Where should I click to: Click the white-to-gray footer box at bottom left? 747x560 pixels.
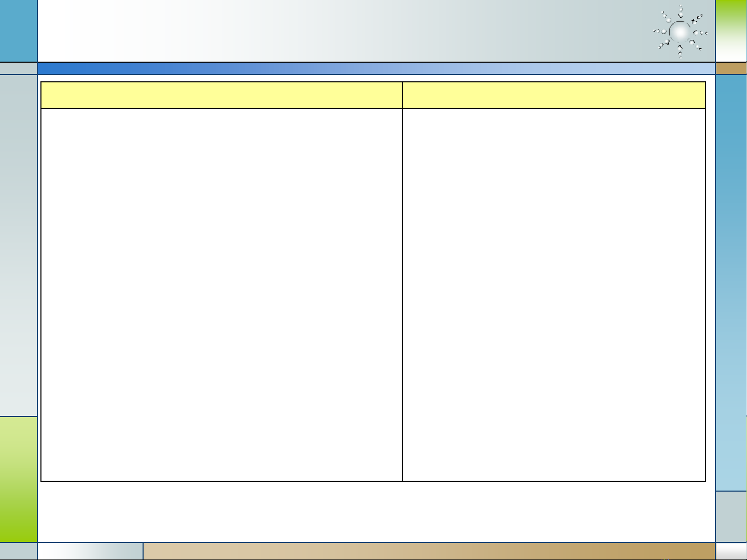pos(90,551)
